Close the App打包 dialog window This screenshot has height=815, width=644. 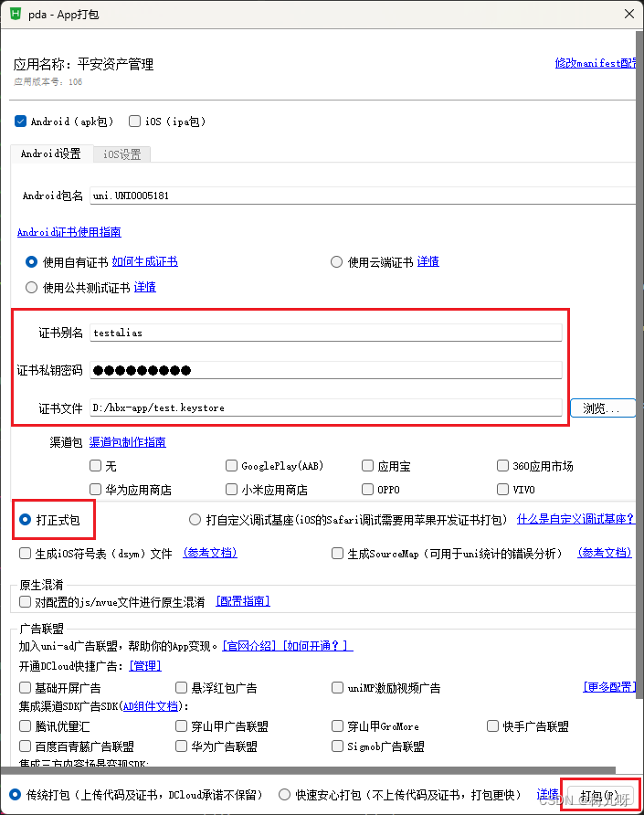(628, 14)
